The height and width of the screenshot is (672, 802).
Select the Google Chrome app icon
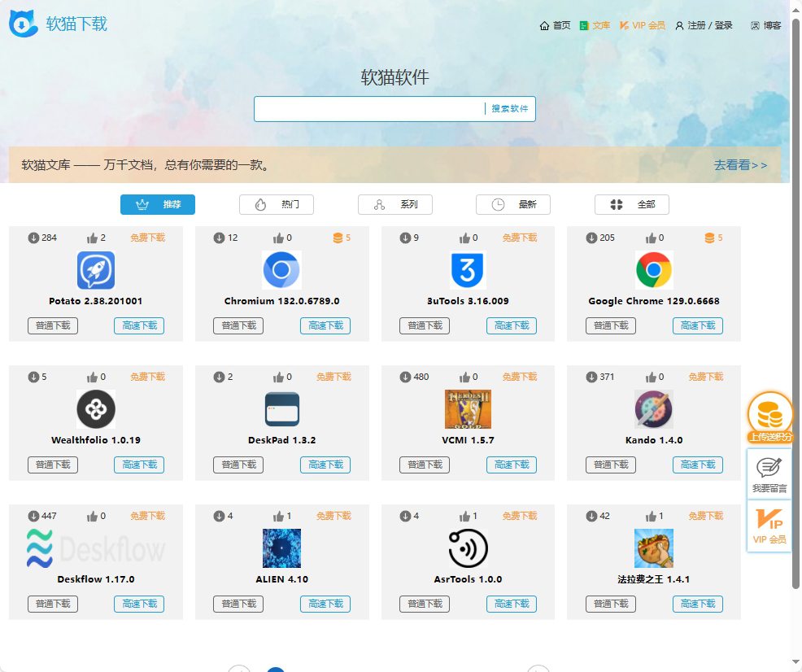652,269
